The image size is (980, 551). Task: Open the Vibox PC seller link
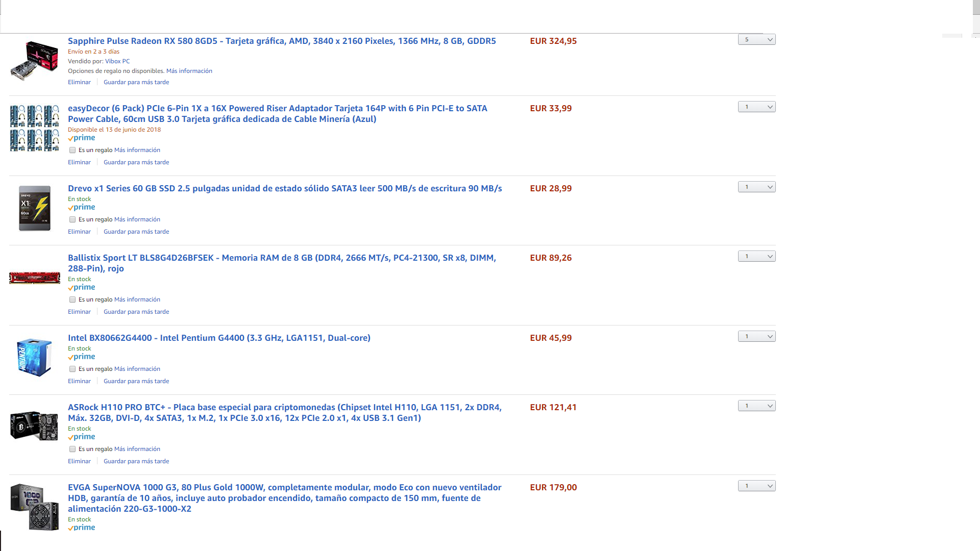(x=117, y=61)
